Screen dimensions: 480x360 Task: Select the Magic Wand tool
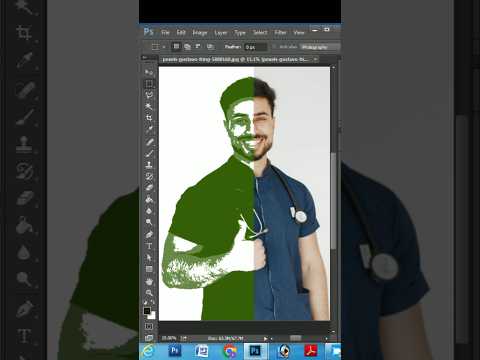pyautogui.click(x=149, y=106)
